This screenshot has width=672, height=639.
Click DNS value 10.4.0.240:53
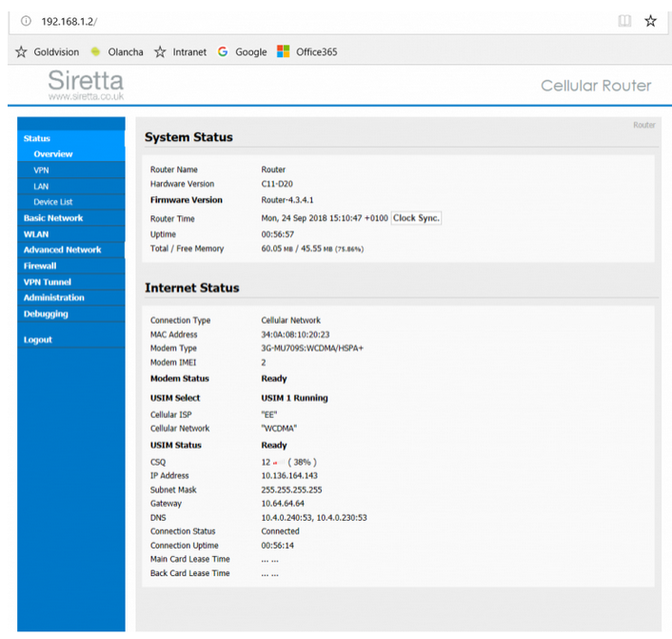coord(287,518)
